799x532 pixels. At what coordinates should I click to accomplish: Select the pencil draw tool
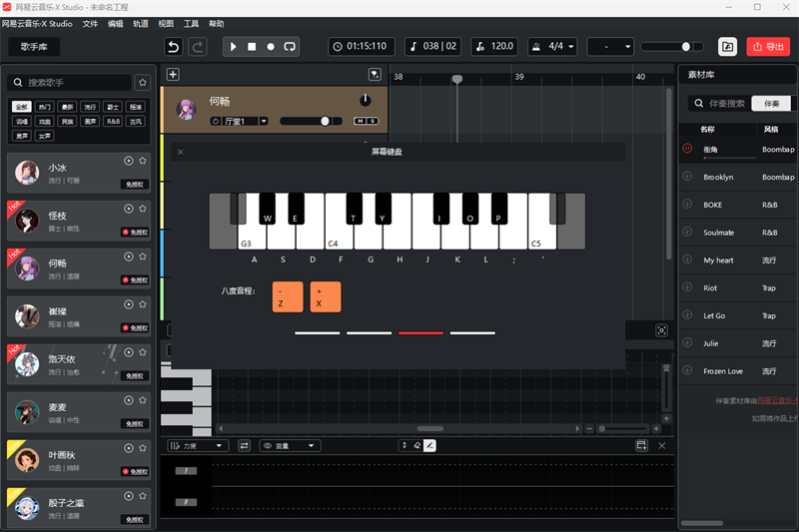tap(430, 446)
